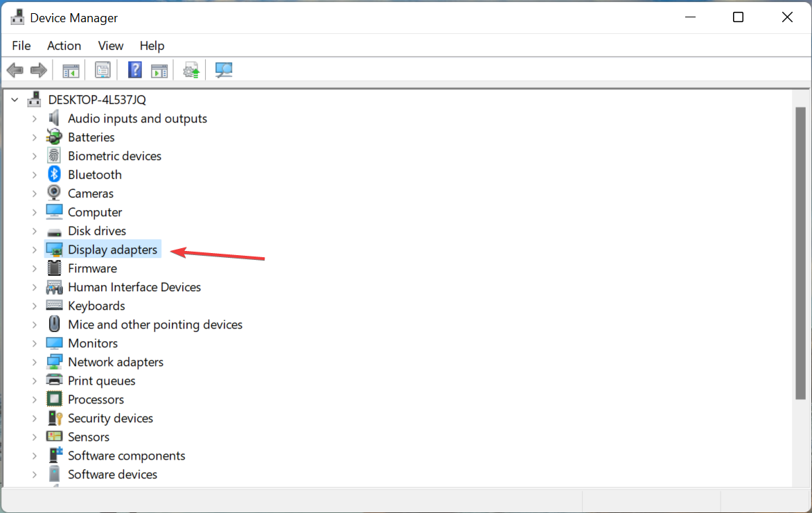Screen dimensions: 812x513
Task: Open the Action menu
Action: [64, 46]
